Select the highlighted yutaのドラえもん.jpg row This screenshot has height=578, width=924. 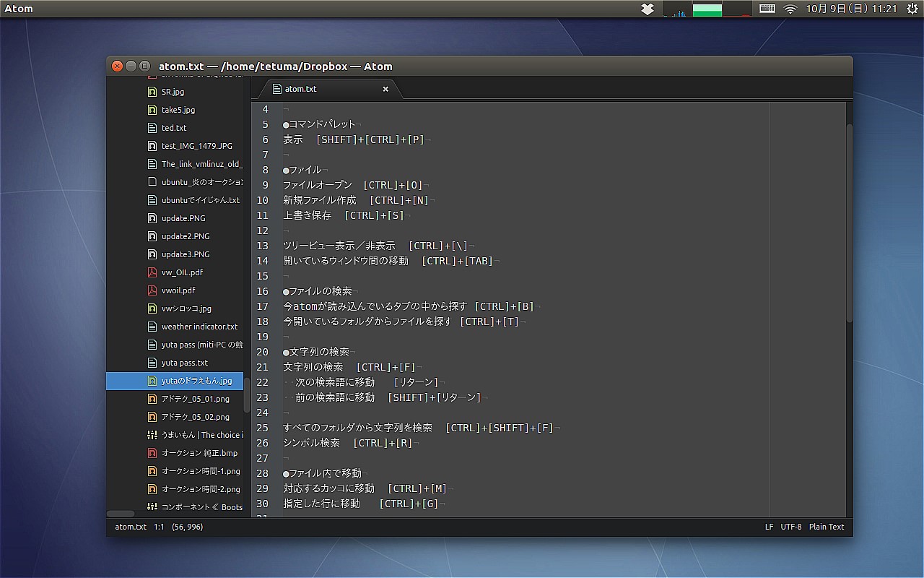175,381
